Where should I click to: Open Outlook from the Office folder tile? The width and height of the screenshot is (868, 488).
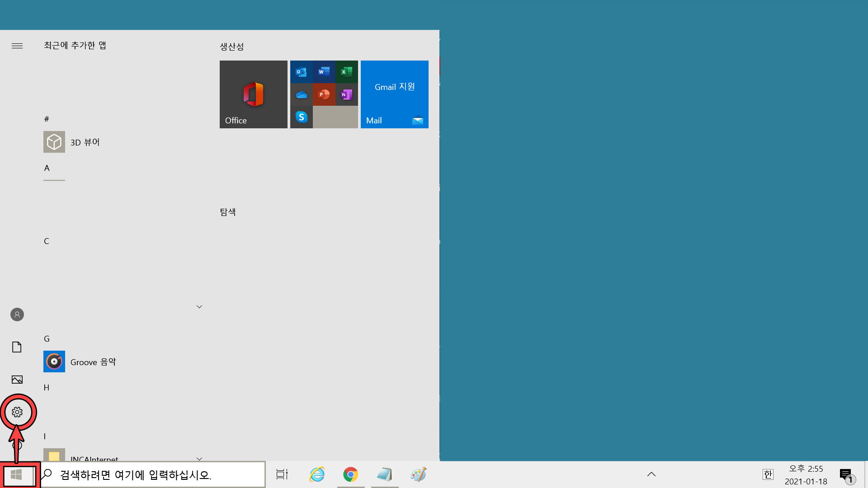tap(301, 72)
